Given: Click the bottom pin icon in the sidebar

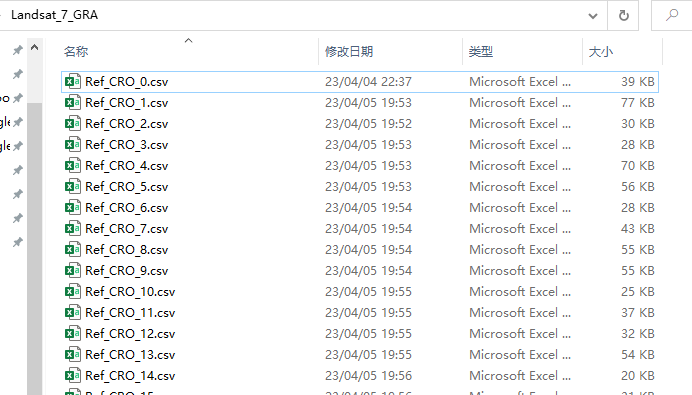Looking at the screenshot, I should [x=18, y=242].
